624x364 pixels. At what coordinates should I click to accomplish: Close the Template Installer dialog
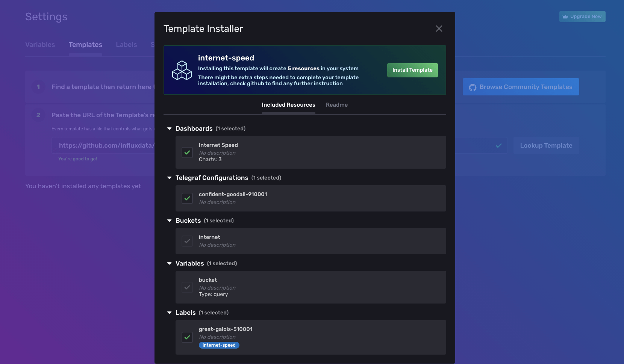(x=439, y=29)
